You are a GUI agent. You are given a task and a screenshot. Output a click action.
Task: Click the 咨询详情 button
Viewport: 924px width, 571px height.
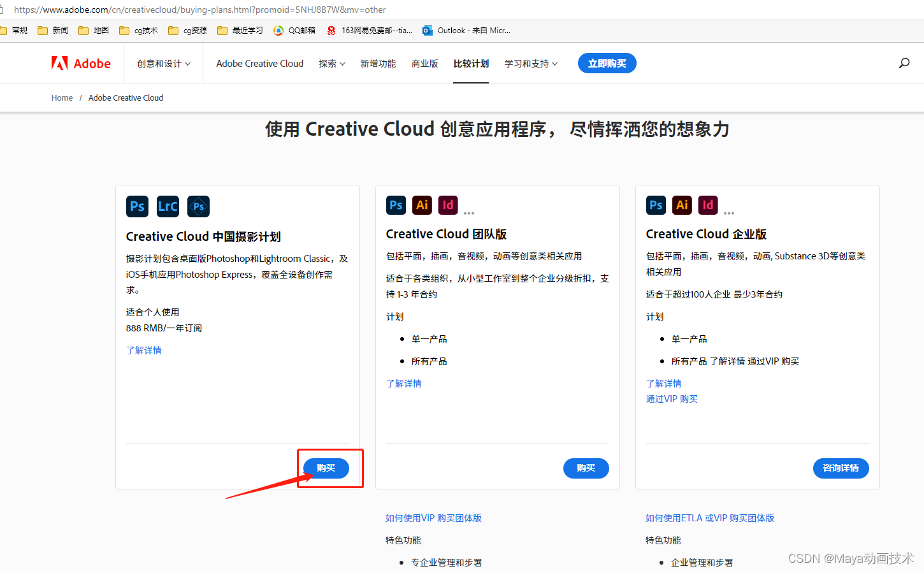pyautogui.click(x=841, y=468)
